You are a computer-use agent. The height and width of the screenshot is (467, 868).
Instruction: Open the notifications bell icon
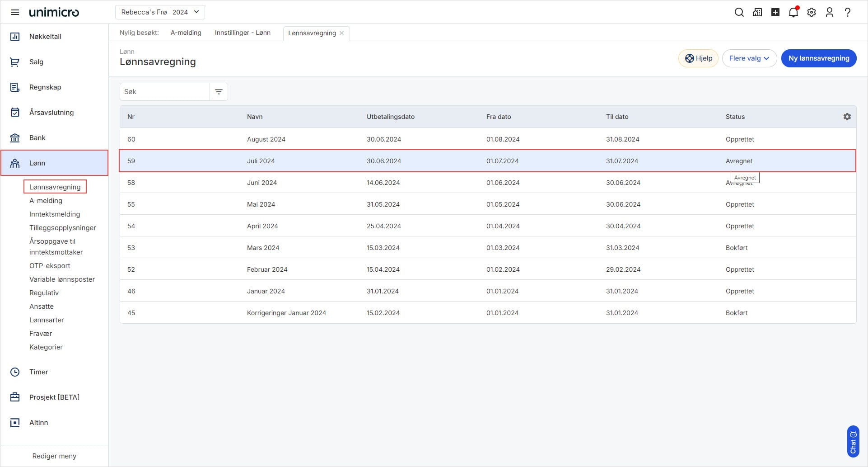[793, 12]
